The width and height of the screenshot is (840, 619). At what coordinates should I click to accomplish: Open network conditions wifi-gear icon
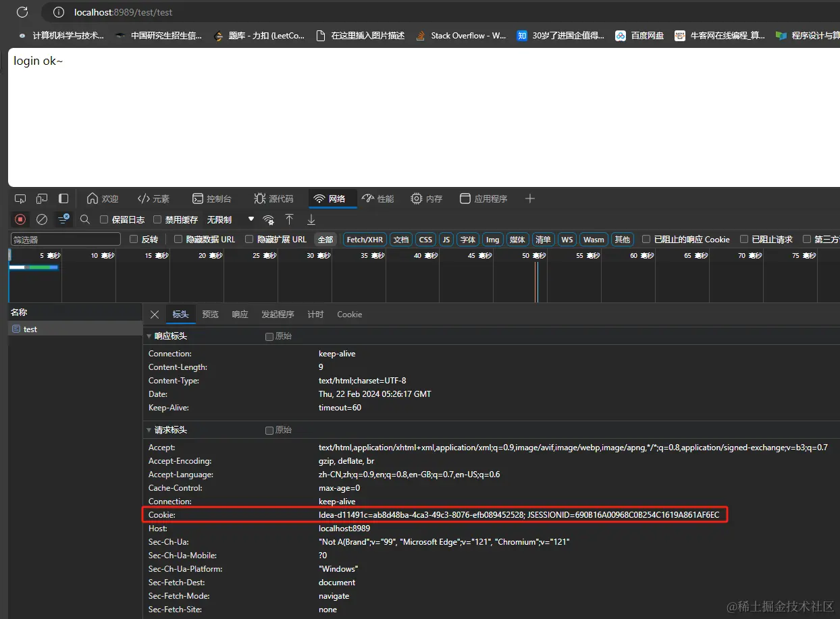[268, 219]
